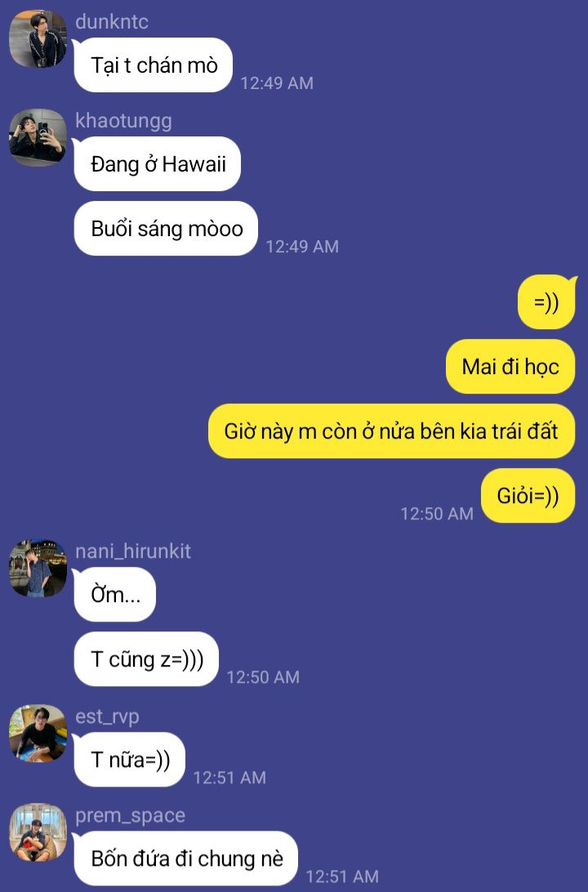This screenshot has width=588, height=892.
Task: Open prem_space's profile picture
Action: point(38,832)
